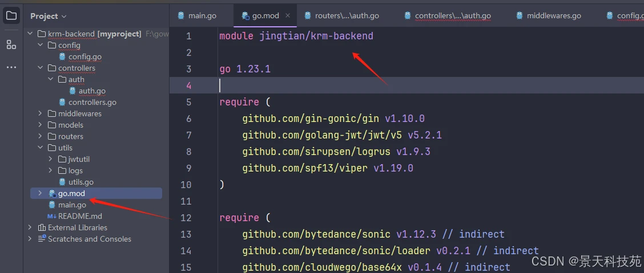Open More tool windows ellipsis

tap(11, 67)
